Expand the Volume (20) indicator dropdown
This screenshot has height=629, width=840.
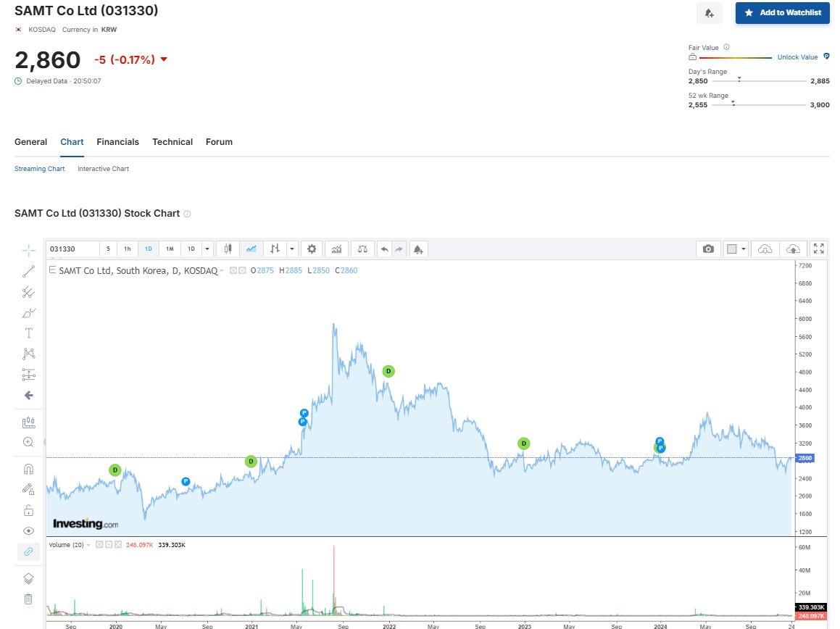tap(88, 545)
